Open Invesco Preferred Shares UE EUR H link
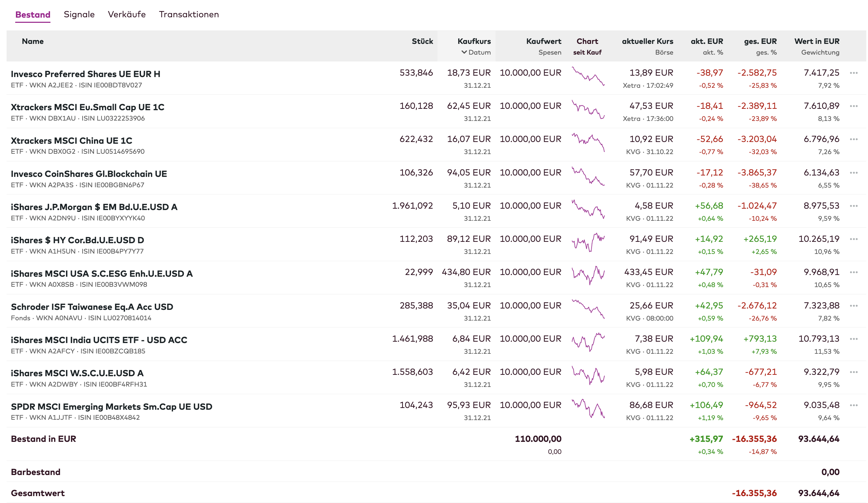Screen dimensions: 868x503 click(x=85, y=74)
